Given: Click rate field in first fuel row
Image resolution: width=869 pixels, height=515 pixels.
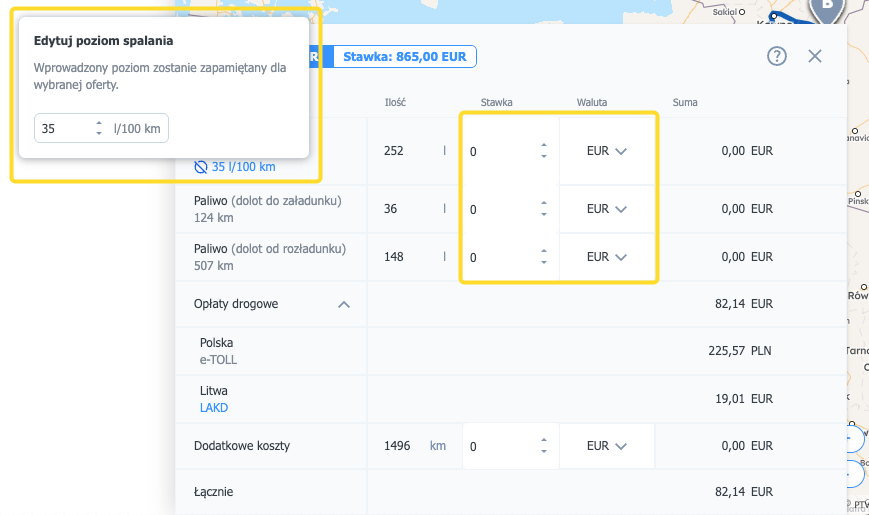Looking at the screenshot, I should tap(500, 151).
